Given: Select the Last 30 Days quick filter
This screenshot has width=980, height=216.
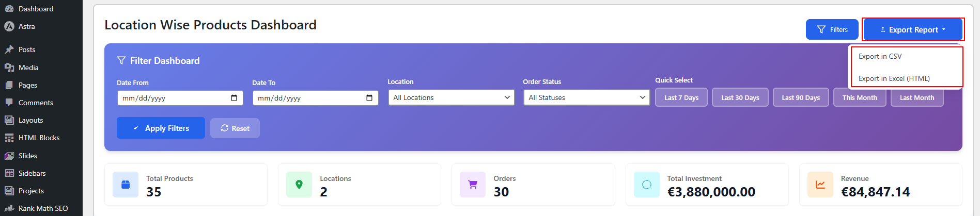Looking at the screenshot, I should [740, 97].
